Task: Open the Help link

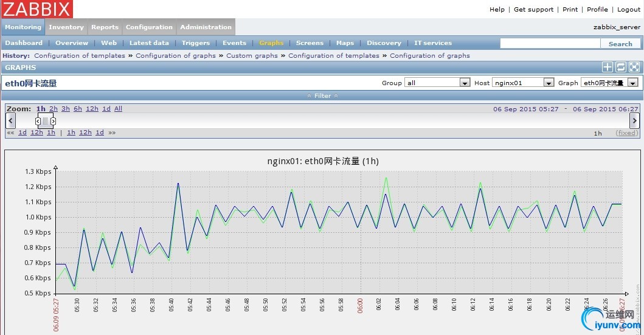Action: [x=497, y=10]
